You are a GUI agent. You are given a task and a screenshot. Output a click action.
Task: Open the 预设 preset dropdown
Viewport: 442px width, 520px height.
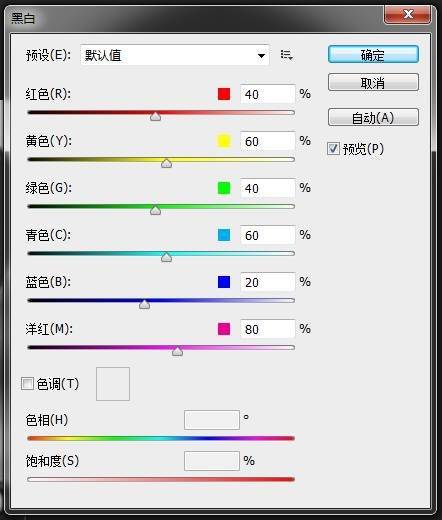pyautogui.click(x=175, y=55)
